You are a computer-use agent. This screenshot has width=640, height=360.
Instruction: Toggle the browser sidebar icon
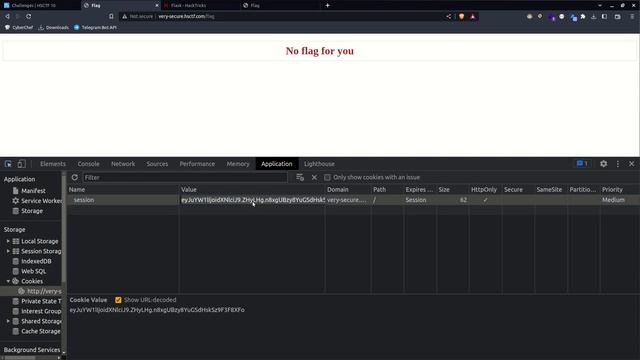[604, 16]
